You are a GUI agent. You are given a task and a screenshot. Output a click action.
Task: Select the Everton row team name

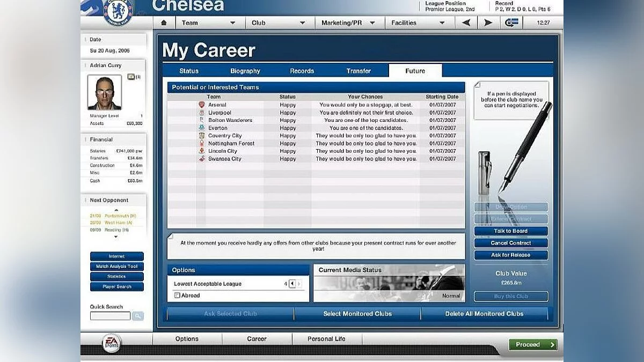(x=218, y=128)
